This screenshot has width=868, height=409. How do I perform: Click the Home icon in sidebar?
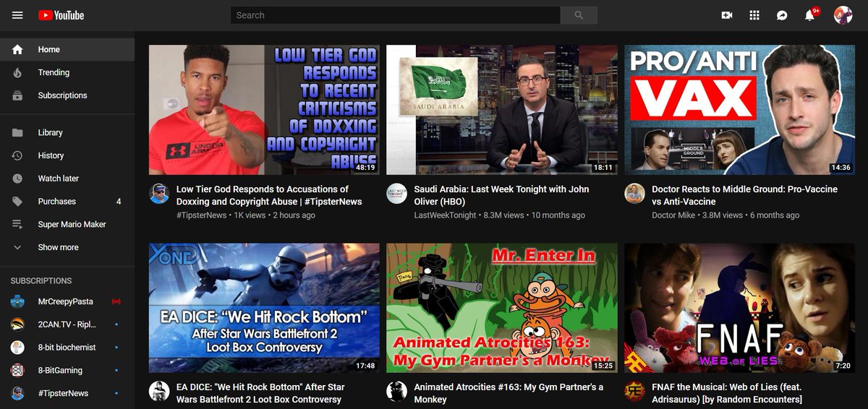(x=17, y=50)
